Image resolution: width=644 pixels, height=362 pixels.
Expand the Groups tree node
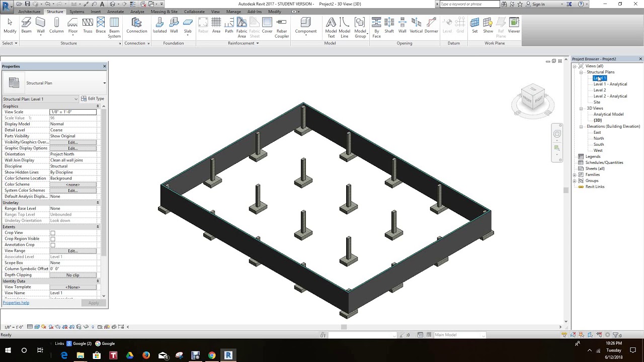[x=575, y=180]
